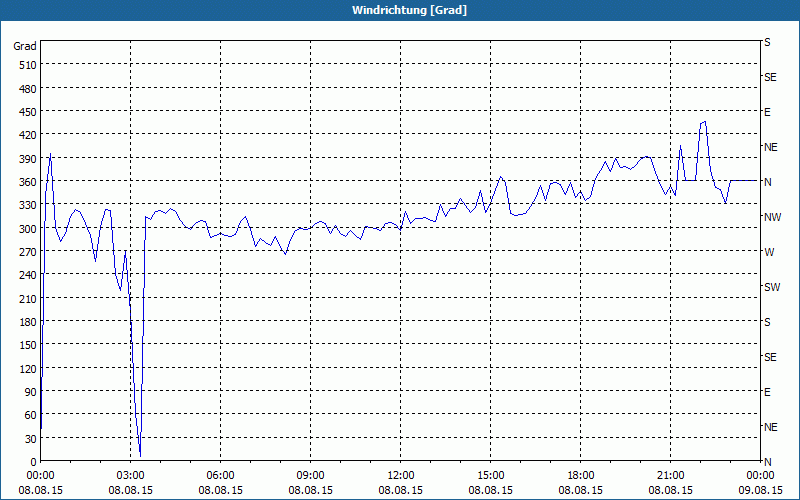Select the 150 degree axis label
This screenshot has width=800, height=500.
click(x=29, y=345)
